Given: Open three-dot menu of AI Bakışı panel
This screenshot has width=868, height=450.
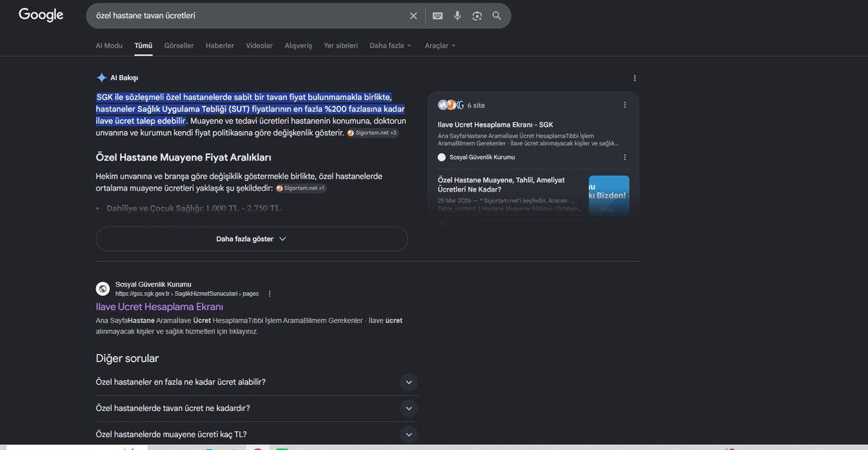Looking at the screenshot, I should point(635,78).
